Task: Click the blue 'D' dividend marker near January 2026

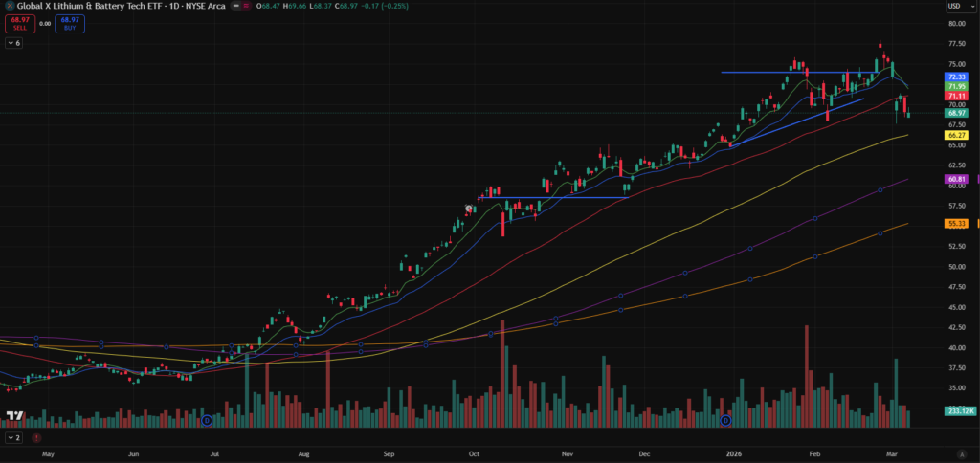Action: pos(725,420)
